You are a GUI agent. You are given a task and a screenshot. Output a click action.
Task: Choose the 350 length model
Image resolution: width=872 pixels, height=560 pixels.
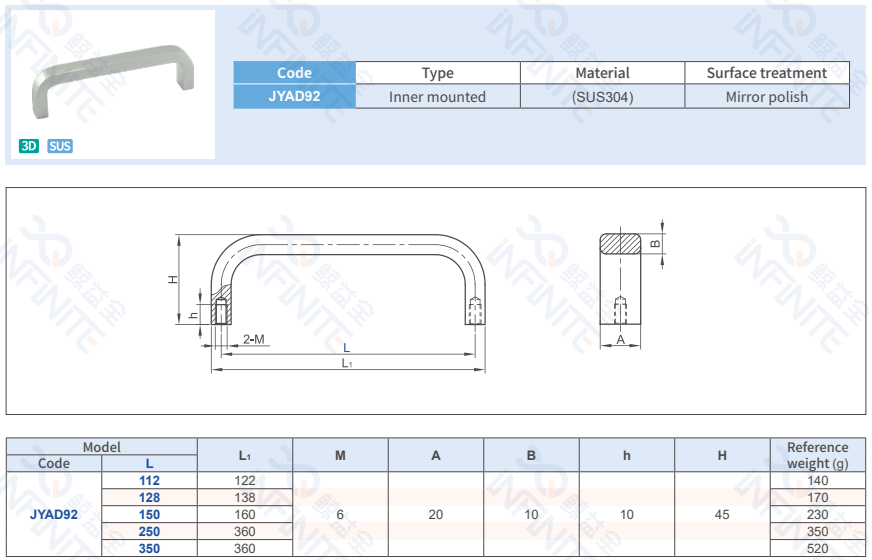click(x=149, y=549)
